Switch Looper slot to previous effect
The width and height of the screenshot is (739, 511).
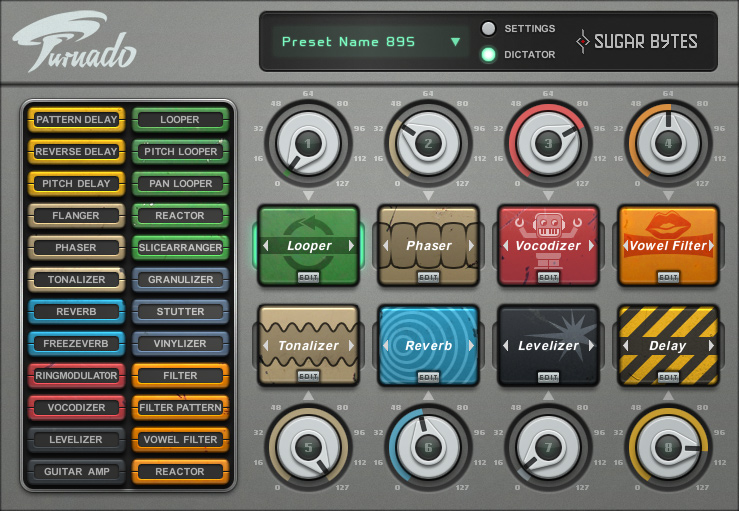(266, 246)
